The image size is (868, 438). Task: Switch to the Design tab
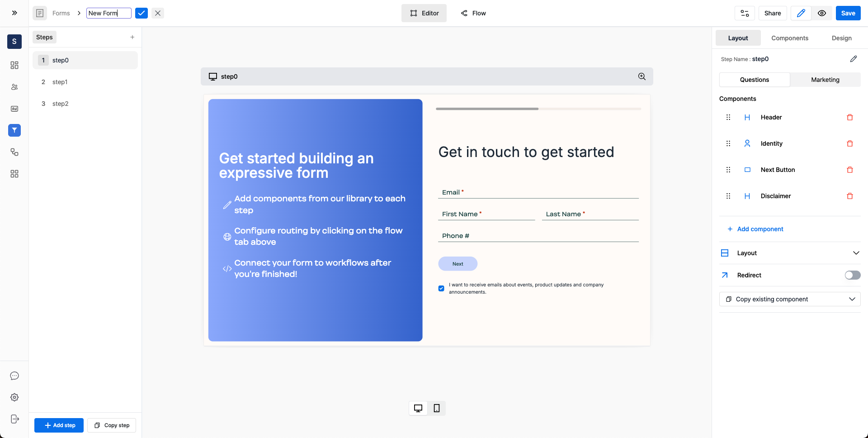841,38
